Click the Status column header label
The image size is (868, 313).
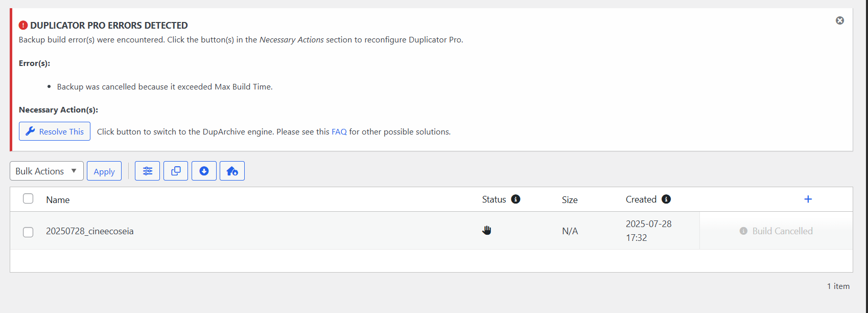point(494,199)
